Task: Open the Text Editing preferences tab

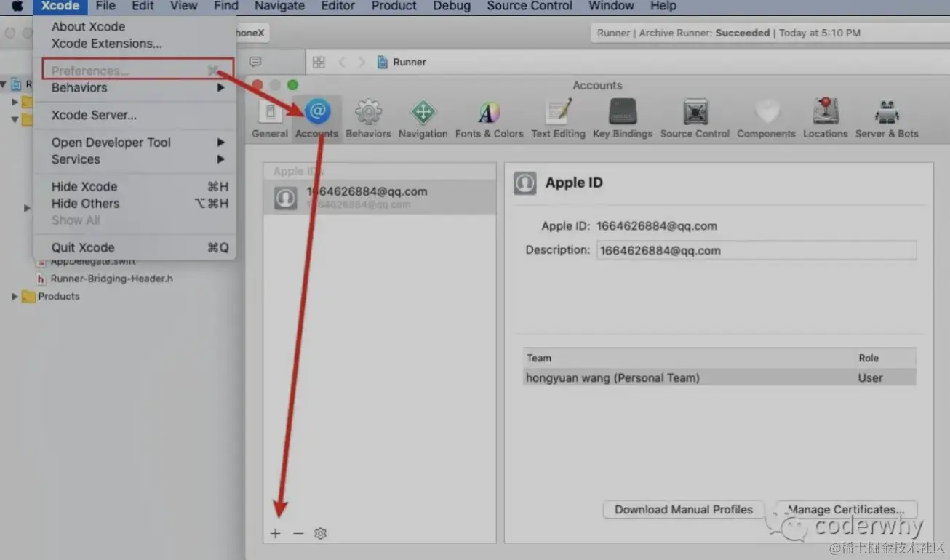Action: click(558, 119)
